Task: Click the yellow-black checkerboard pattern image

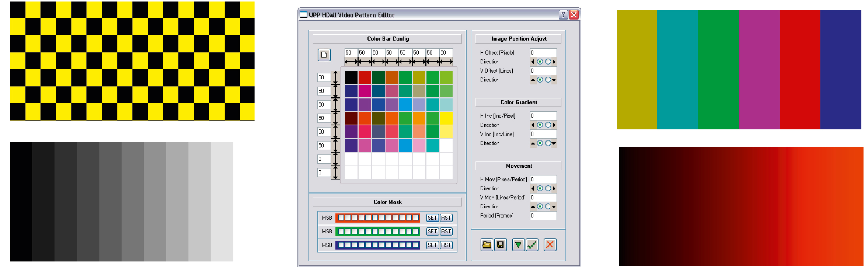Action: pyautogui.click(x=132, y=61)
